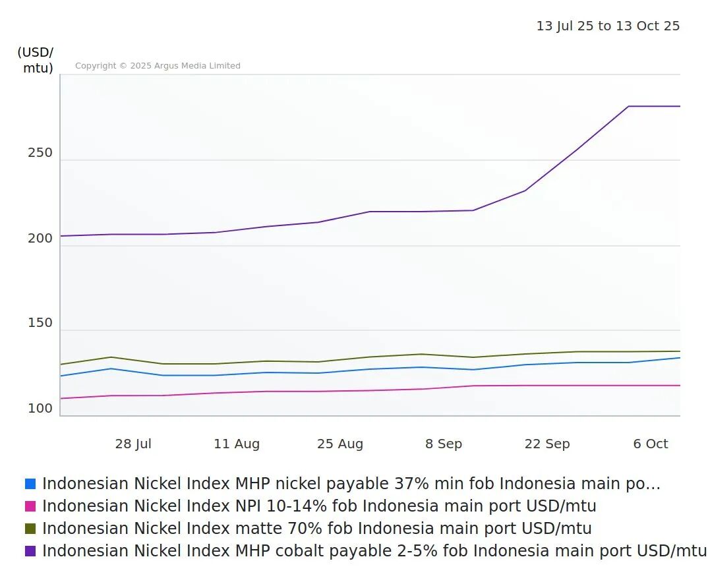The width and height of the screenshot is (708, 588).
Task: Toggle the MHP cobalt payable 2-5% series label
Action: pos(374,551)
